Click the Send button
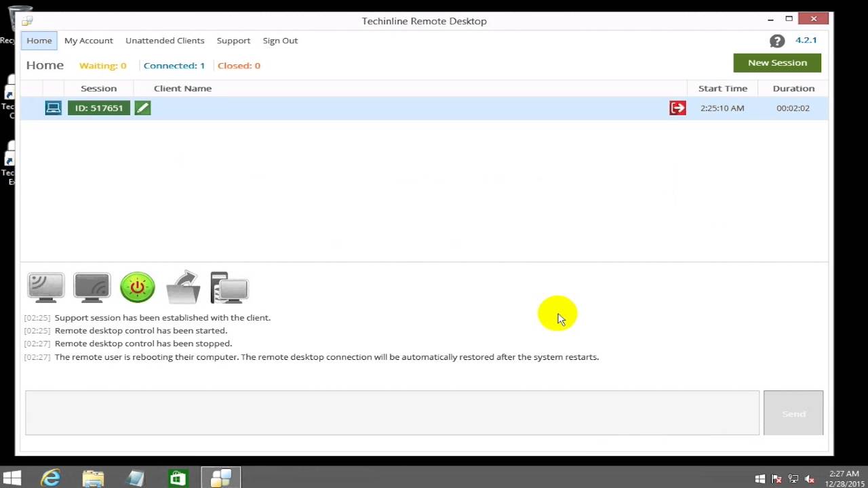This screenshot has height=488, width=868. [793, 413]
